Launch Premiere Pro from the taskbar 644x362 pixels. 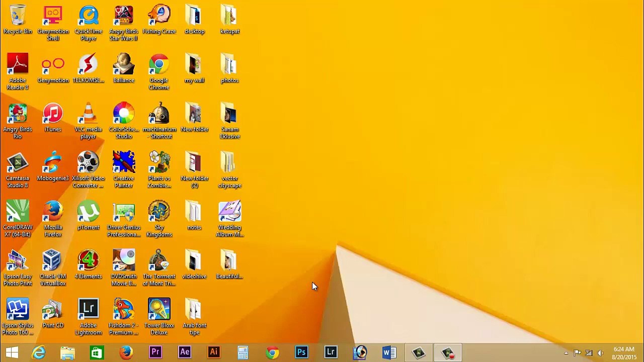[x=155, y=352]
